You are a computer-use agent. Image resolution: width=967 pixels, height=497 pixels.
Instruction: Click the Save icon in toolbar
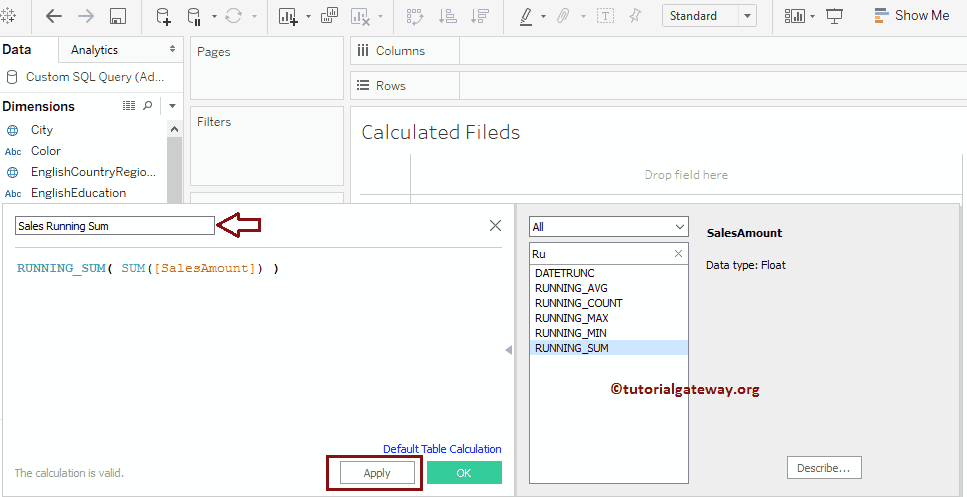(118, 17)
